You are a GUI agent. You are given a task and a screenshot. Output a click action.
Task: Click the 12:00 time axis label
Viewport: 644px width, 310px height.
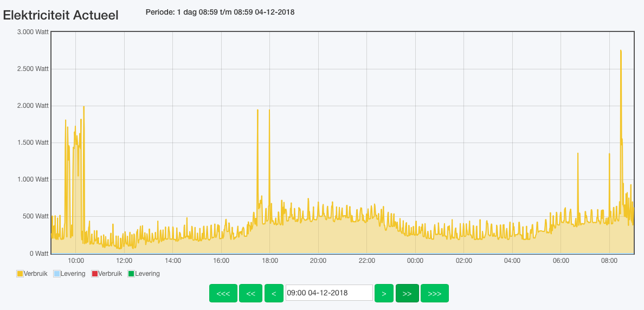124,261
